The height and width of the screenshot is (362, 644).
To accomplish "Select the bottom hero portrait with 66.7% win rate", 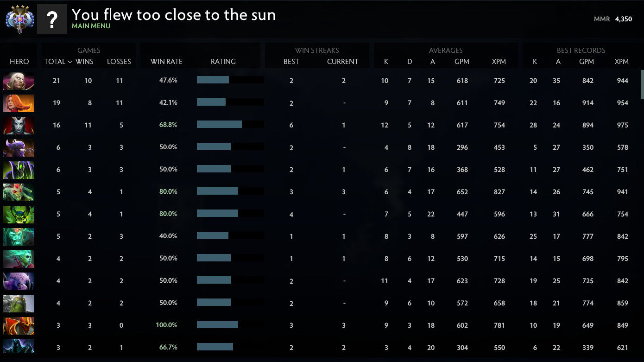I will click(x=19, y=348).
